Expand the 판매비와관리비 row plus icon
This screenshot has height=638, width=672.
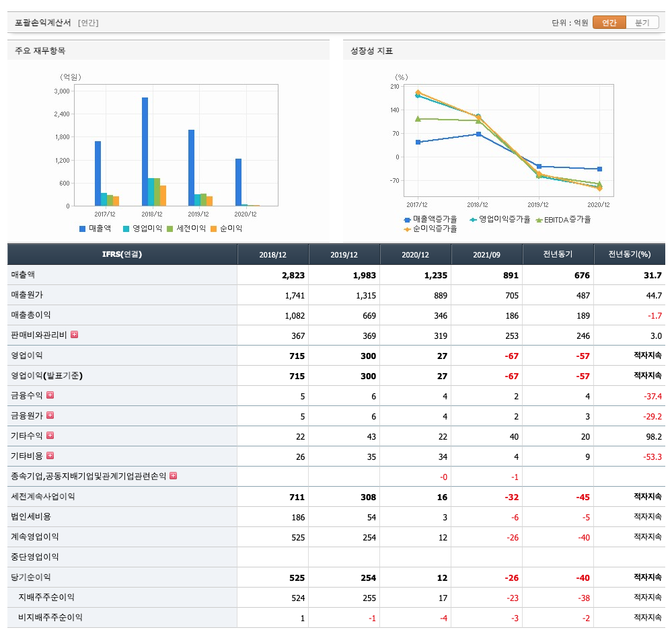click(74, 334)
